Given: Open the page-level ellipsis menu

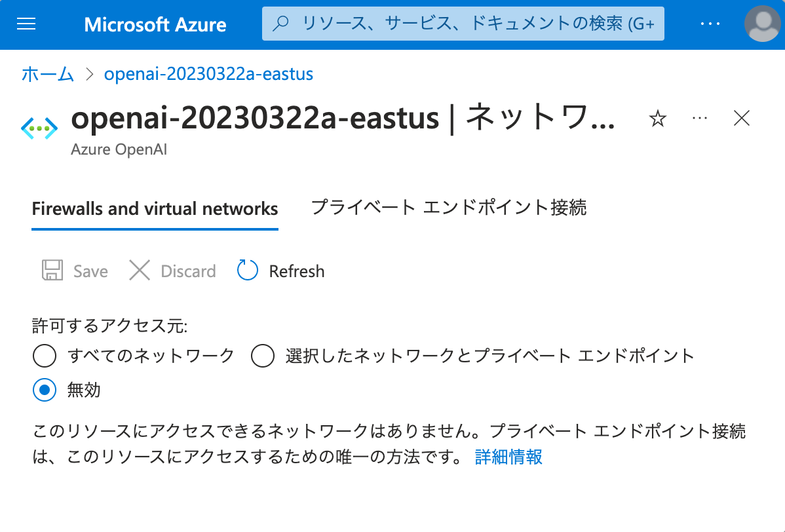Looking at the screenshot, I should 699,118.
